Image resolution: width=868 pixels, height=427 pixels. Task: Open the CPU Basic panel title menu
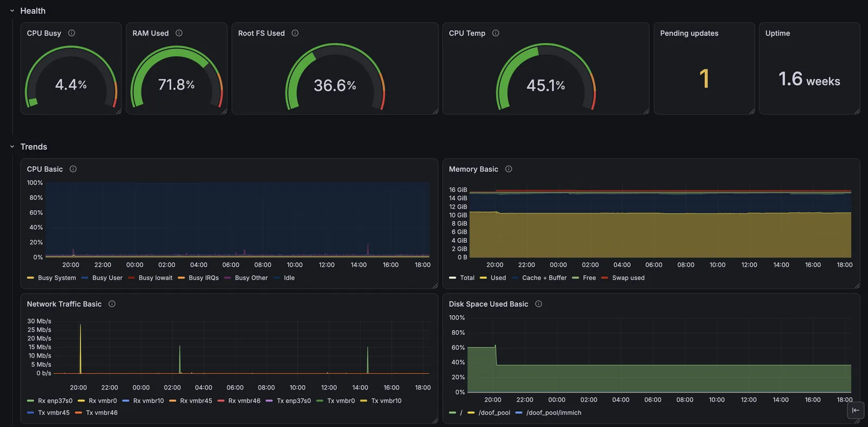click(45, 169)
